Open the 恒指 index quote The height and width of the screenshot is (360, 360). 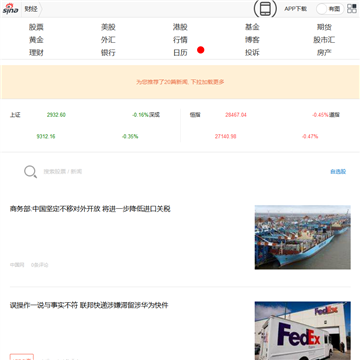click(195, 115)
